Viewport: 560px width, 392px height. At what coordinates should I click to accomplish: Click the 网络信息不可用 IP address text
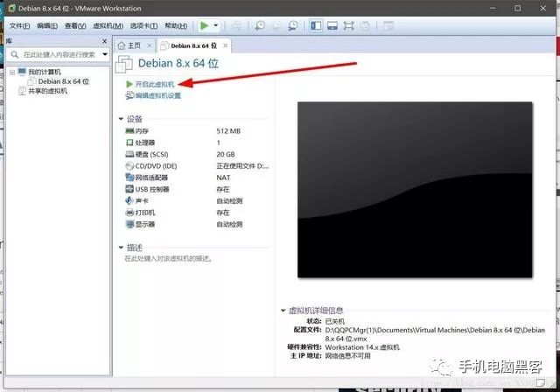(x=347, y=356)
